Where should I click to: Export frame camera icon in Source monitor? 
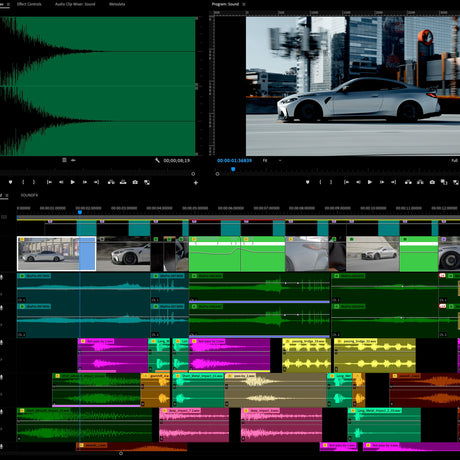[135, 182]
